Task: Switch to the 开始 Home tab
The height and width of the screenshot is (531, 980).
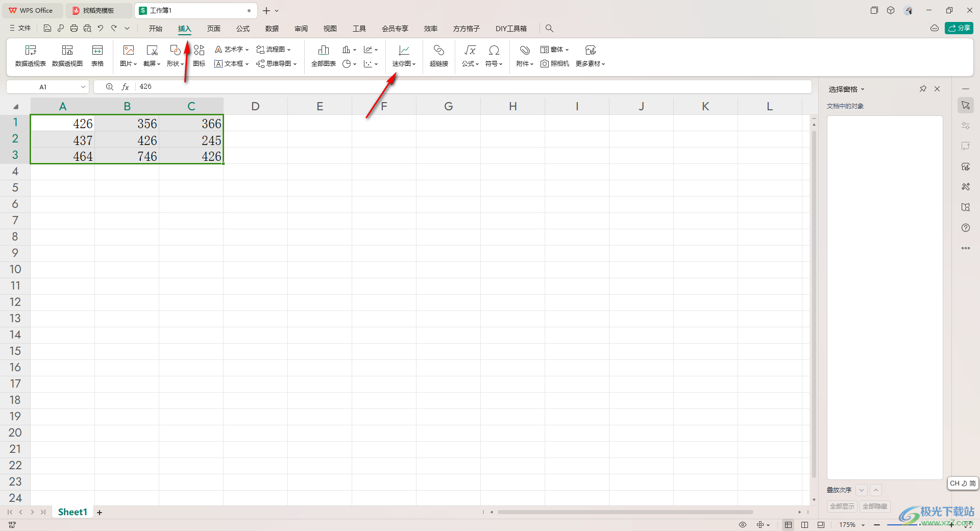Action: coord(156,29)
